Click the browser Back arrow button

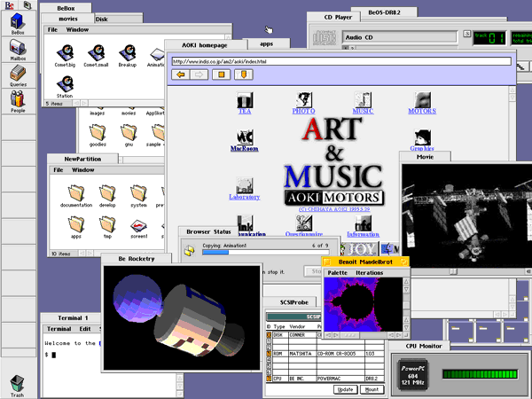click(x=181, y=74)
